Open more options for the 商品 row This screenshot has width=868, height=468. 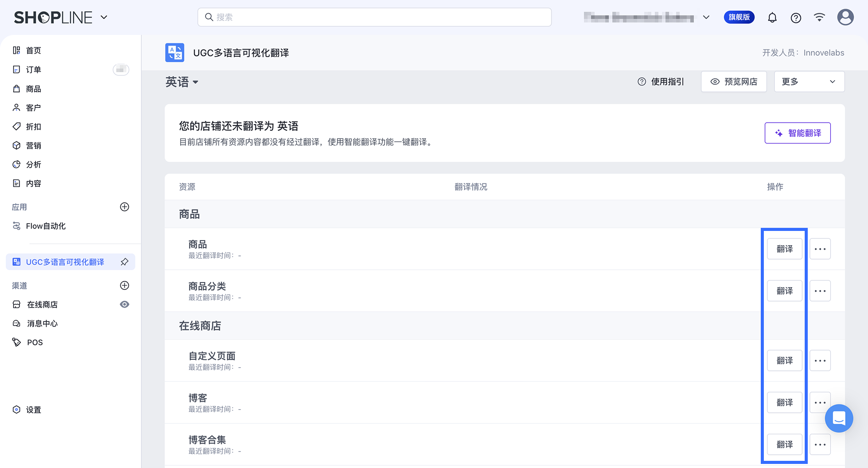click(820, 249)
